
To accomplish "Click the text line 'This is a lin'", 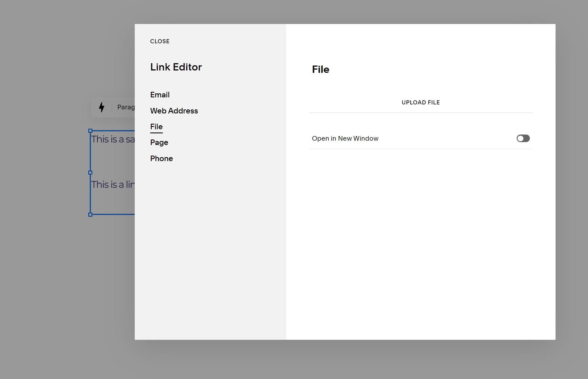I will click(x=113, y=184).
